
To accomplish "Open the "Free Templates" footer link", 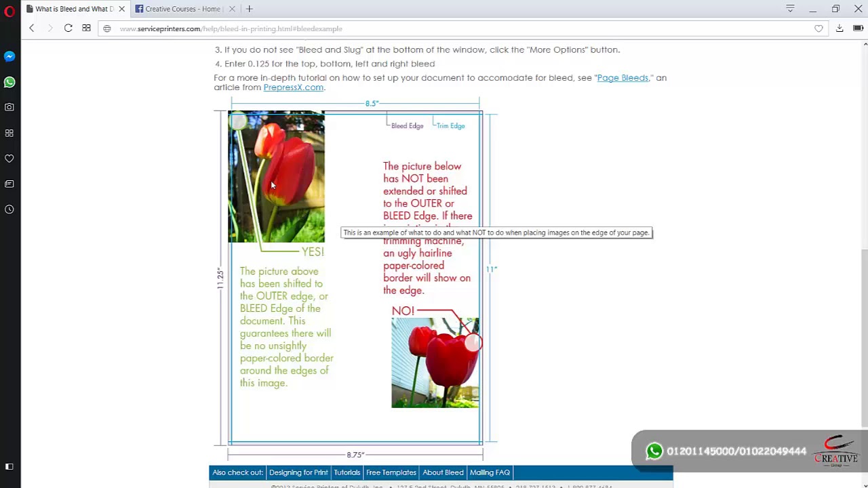I will pyautogui.click(x=391, y=472).
